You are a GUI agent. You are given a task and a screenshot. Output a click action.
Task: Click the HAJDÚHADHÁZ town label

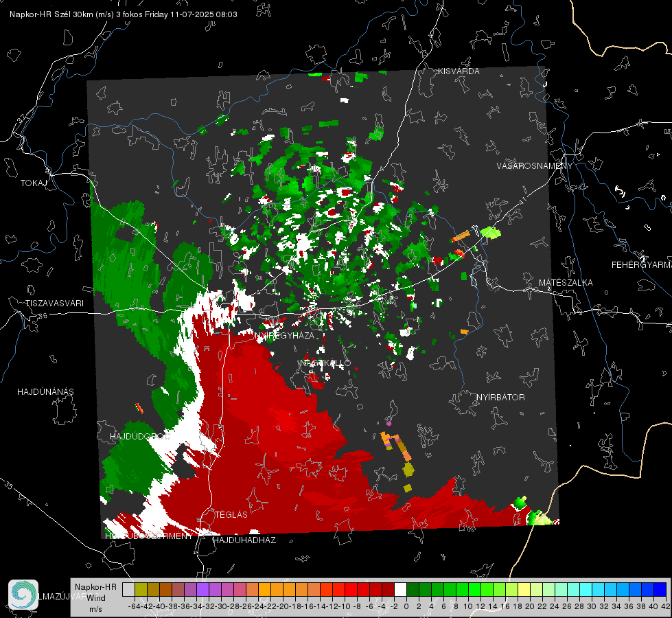(244, 540)
